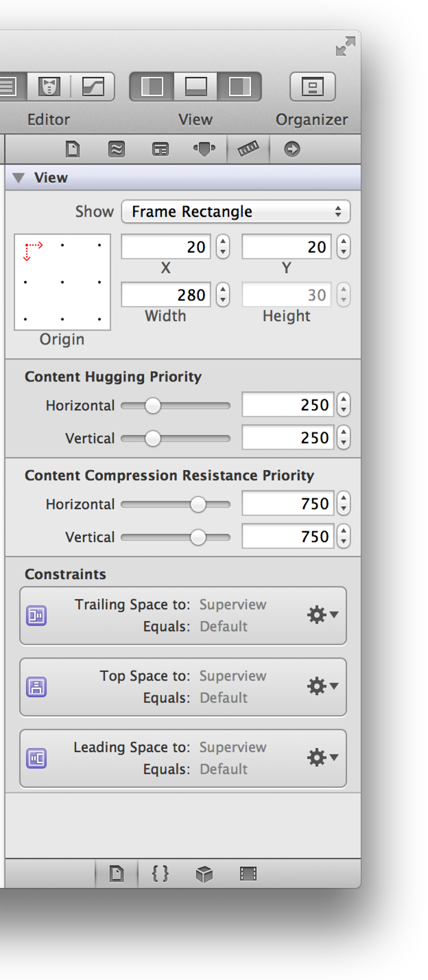Open the Identity inspector

point(159,149)
